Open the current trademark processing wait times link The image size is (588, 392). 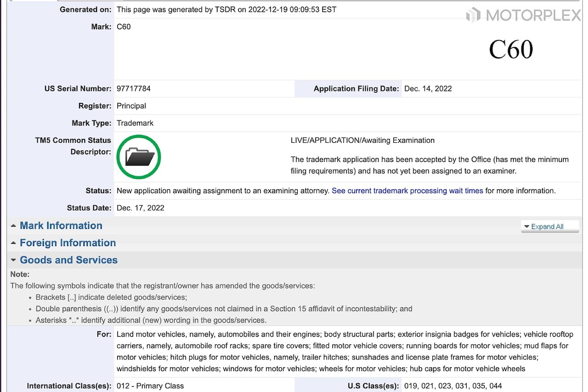(x=407, y=191)
